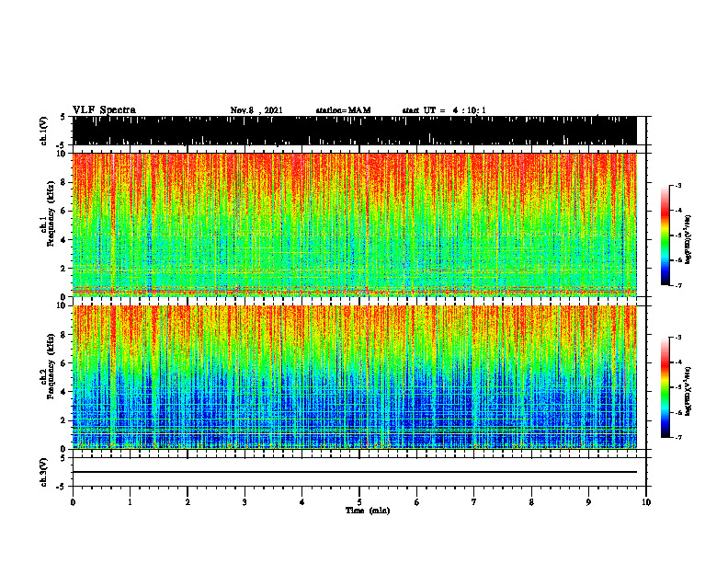Screen dimensions: 728x563
Task: Click the "station=MAM" header label
Action: [x=343, y=110]
